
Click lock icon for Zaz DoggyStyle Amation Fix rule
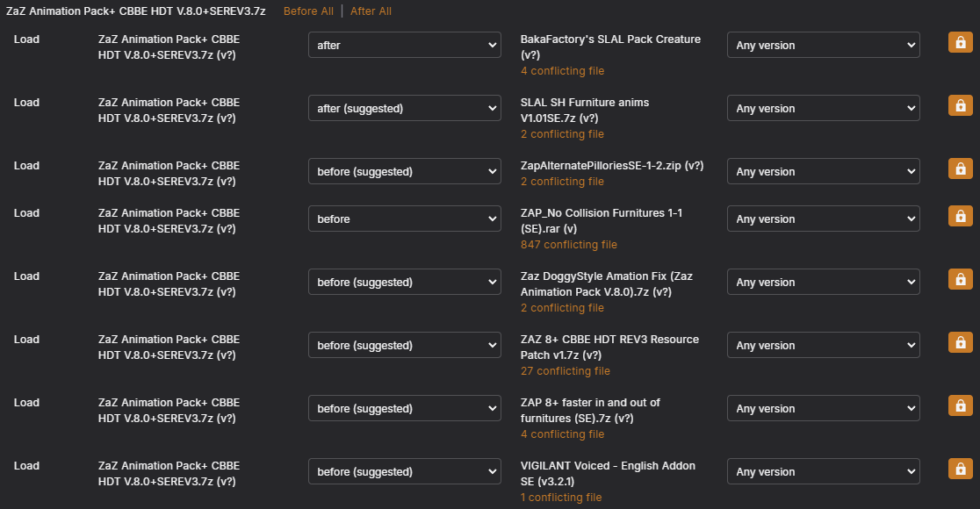click(x=960, y=279)
